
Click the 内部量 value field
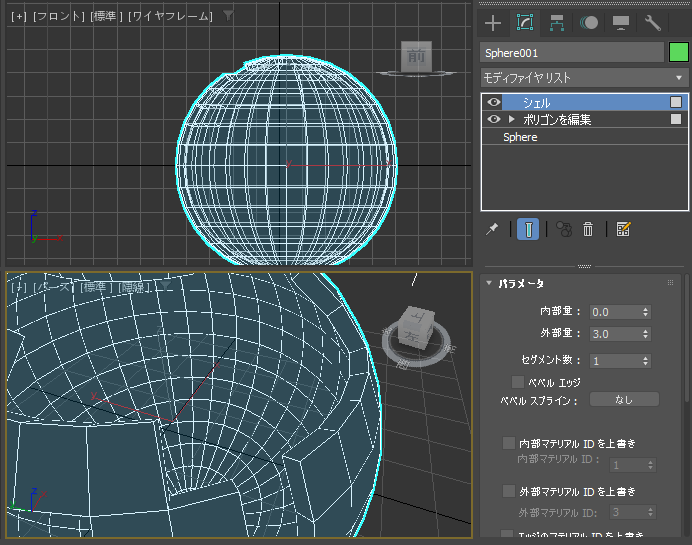(615, 312)
